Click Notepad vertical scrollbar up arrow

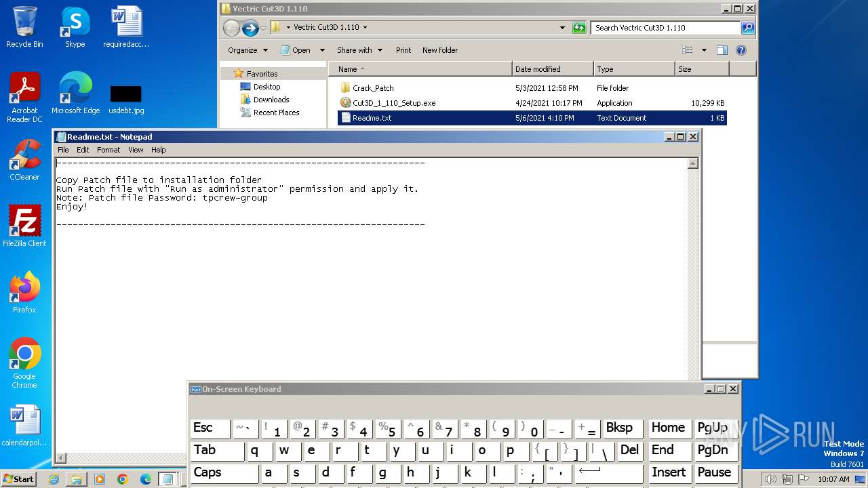[692, 163]
